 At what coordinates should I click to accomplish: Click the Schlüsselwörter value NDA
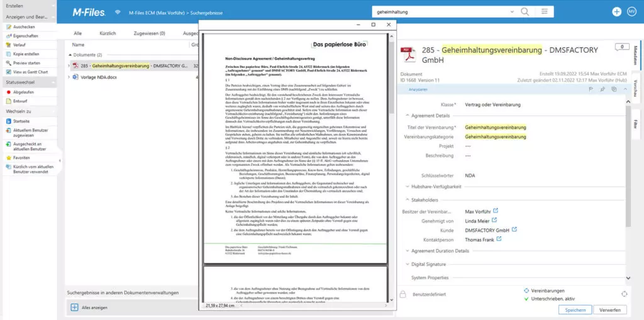[x=470, y=175]
